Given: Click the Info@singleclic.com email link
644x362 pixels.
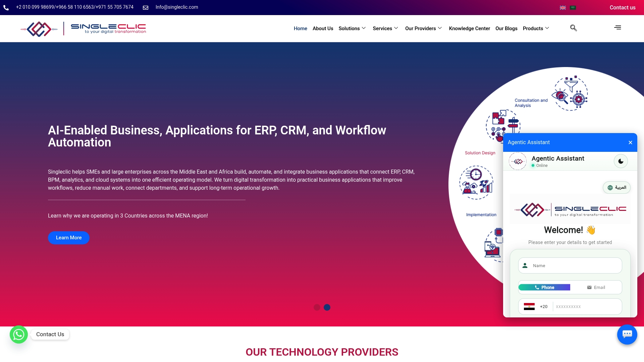Looking at the screenshot, I should coord(177,7).
